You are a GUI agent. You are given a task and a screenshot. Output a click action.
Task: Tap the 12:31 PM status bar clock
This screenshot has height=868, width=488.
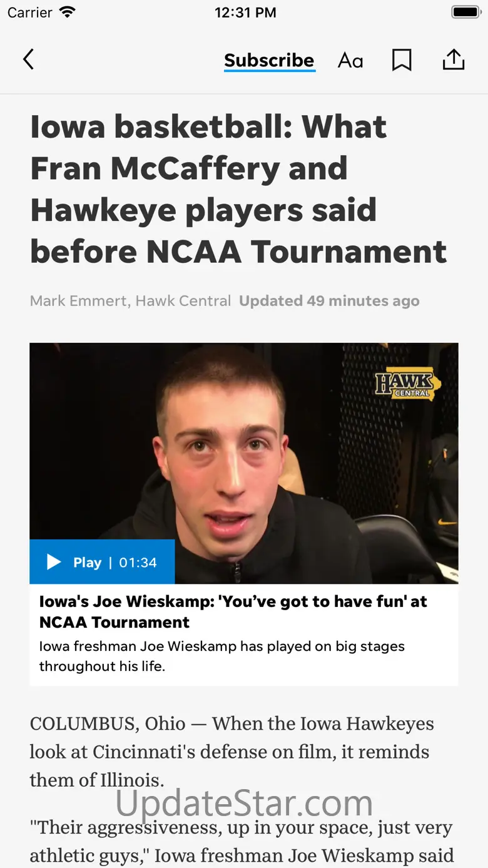coord(245,13)
